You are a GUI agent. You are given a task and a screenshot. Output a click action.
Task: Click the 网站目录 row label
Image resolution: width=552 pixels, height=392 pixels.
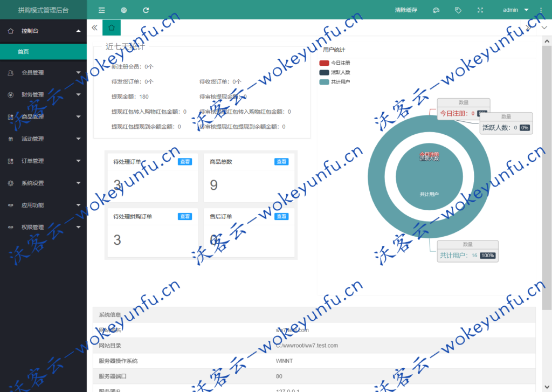(x=110, y=346)
